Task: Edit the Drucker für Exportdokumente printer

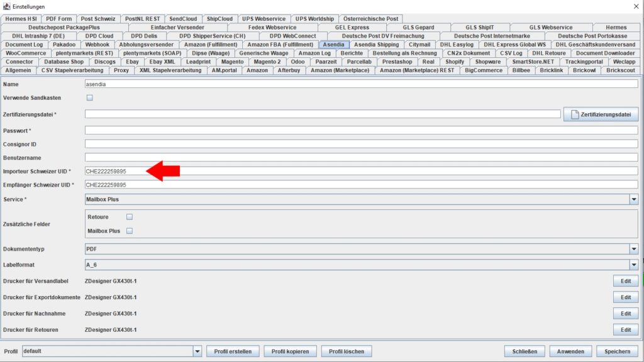Action: tap(626, 297)
